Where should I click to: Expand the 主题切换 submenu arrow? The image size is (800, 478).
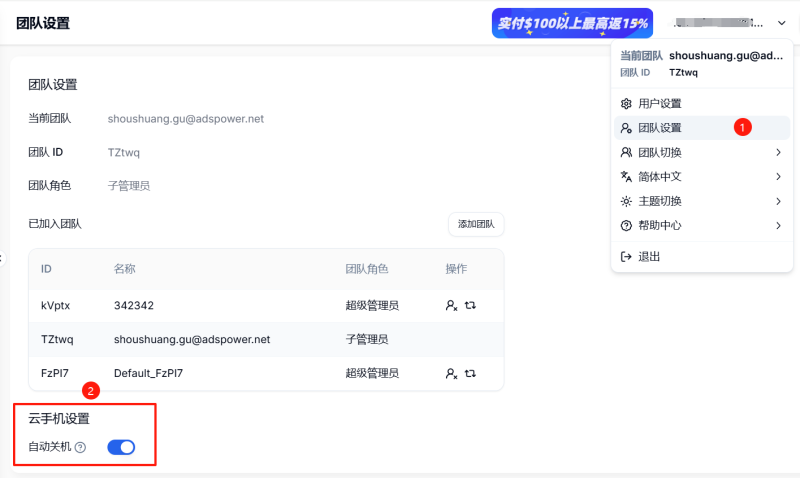coord(778,201)
